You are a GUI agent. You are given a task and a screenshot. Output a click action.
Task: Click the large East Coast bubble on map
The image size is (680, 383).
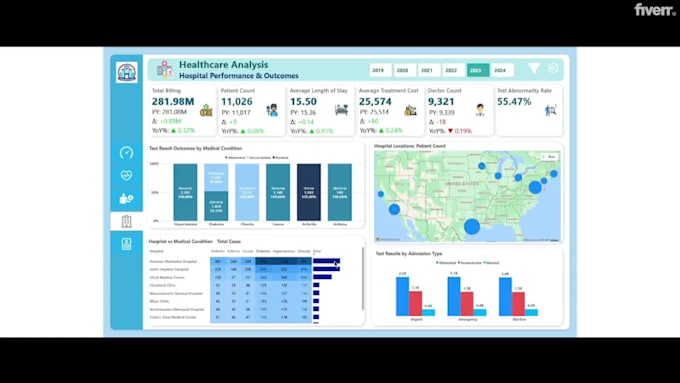coord(535,187)
